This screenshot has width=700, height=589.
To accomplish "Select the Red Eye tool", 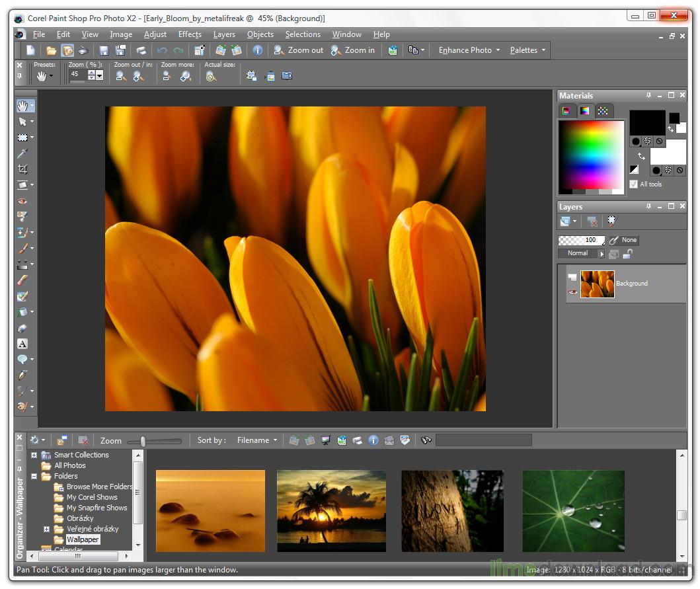I will click(22, 201).
